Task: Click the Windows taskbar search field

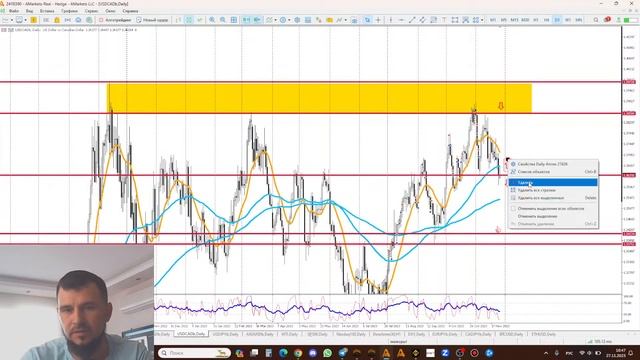Action: click(194, 353)
